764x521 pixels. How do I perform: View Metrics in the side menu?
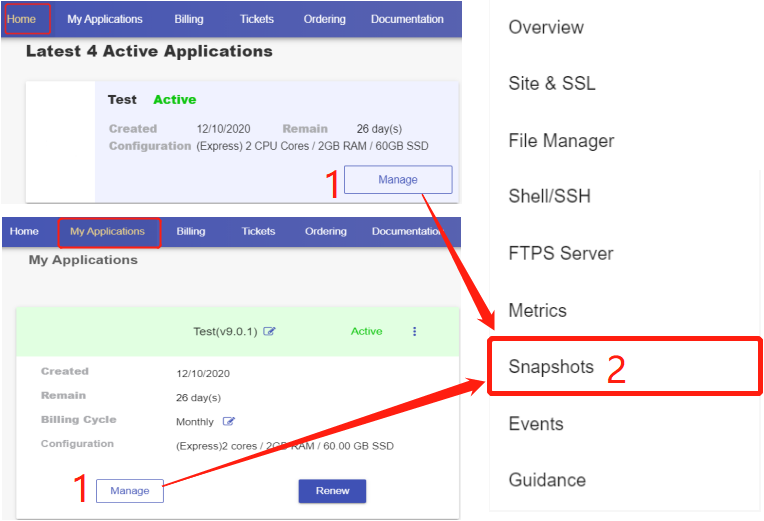pyautogui.click(x=537, y=311)
